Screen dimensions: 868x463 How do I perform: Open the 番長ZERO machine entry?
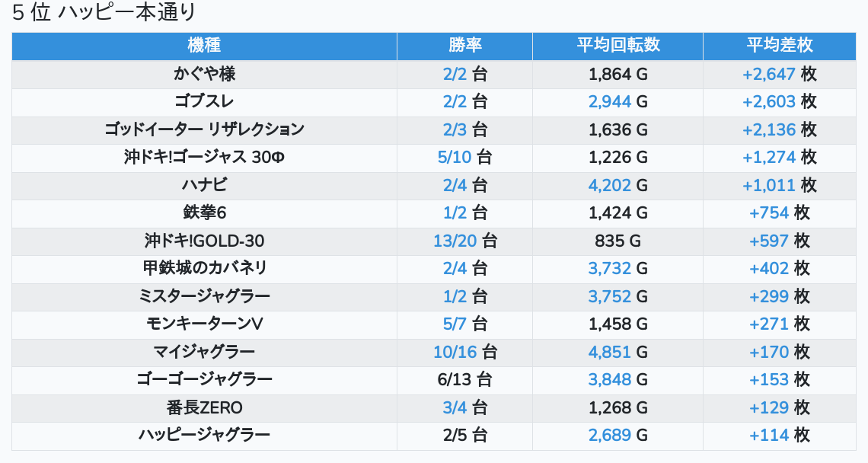click(x=204, y=407)
